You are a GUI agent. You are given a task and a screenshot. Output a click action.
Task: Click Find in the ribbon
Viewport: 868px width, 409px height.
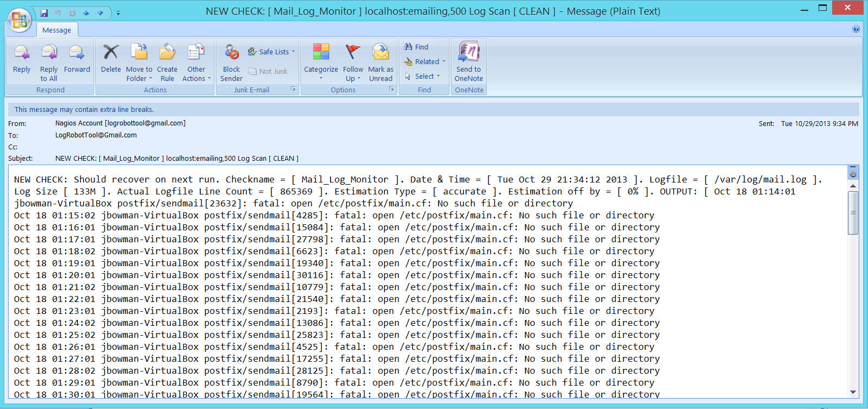point(417,47)
